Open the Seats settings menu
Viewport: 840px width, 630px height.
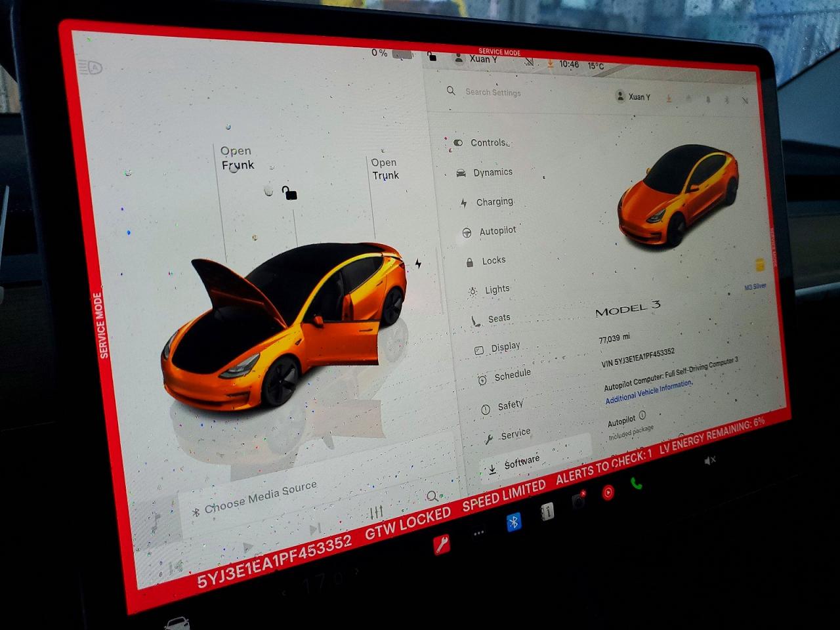[491, 319]
